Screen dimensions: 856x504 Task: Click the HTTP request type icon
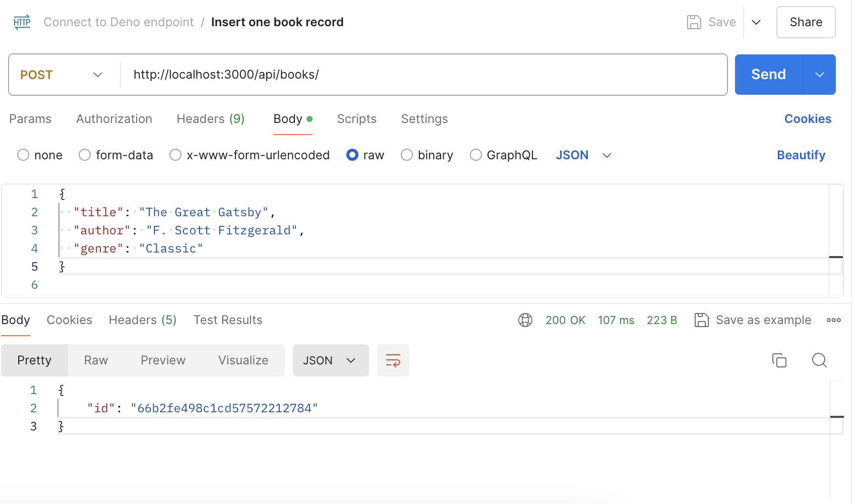(x=22, y=22)
